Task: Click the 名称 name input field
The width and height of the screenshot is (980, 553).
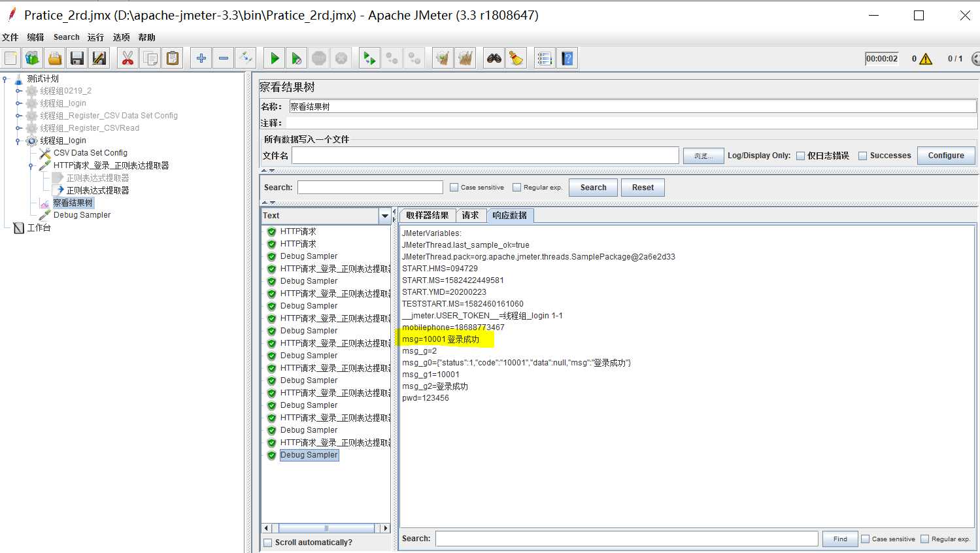Action: coord(632,107)
